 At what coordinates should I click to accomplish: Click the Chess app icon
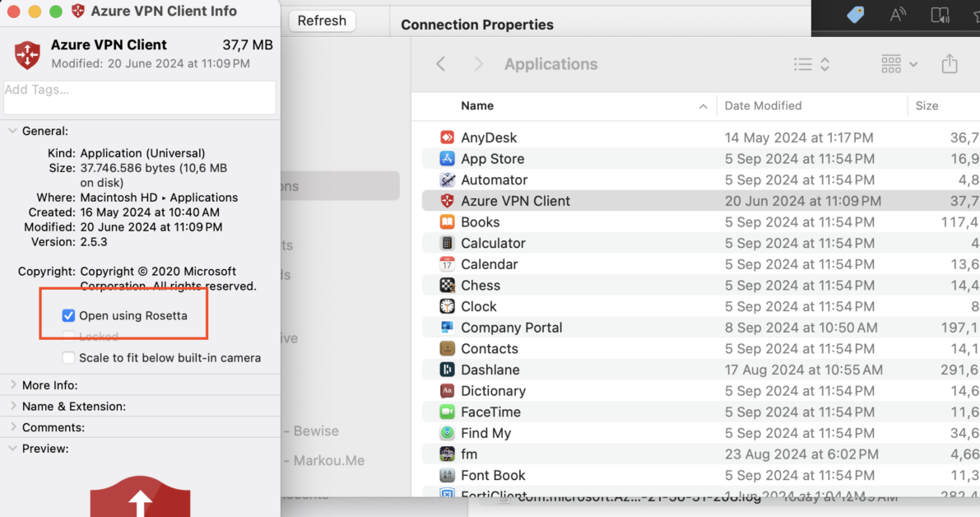click(447, 286)
